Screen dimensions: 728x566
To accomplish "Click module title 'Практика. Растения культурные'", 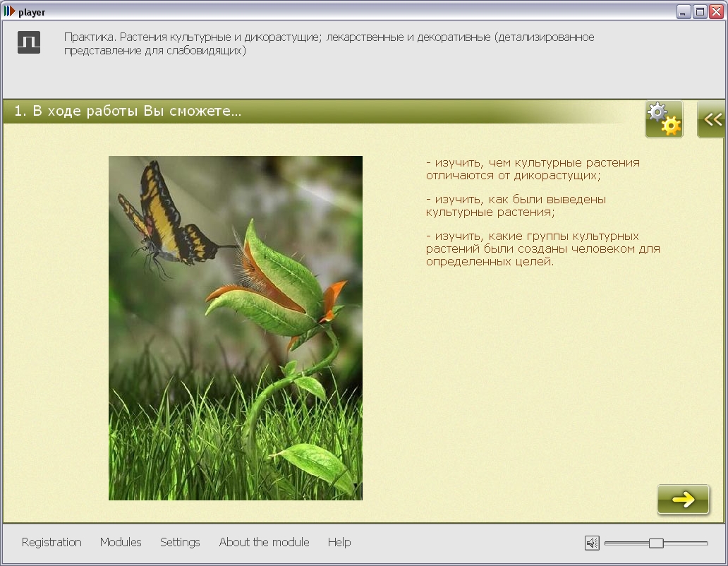I will pyautogui.click(x=147, y=37).
